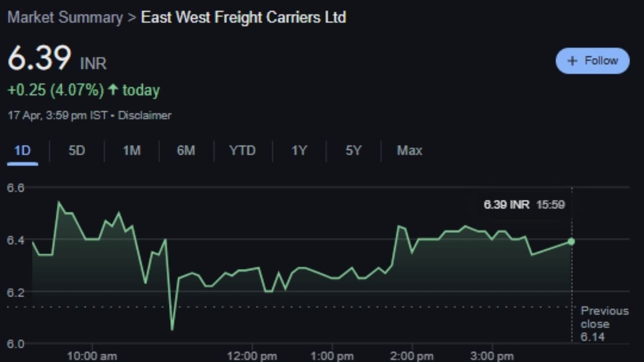Click the 12:00 pm time axis label
The width and height of the screenshot is (644, 362).
[252, 356]
